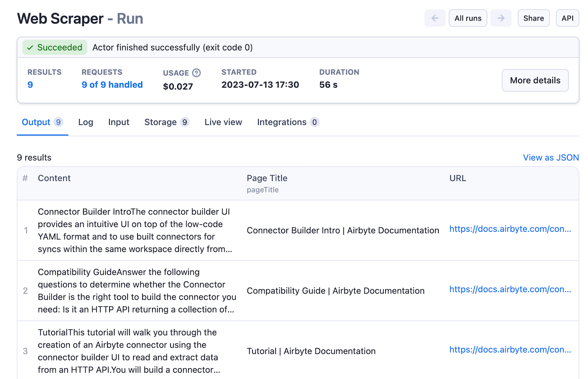The image size is (588, 379).
Task: Switch to the Live view tab
Action: [223, 122]
